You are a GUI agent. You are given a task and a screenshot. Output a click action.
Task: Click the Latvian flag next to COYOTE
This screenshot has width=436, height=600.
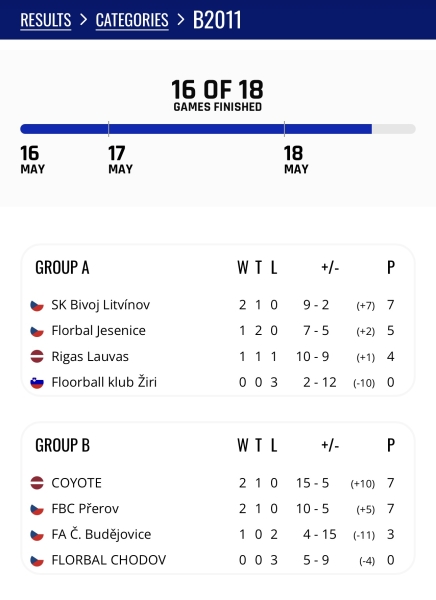pos(37,483)
